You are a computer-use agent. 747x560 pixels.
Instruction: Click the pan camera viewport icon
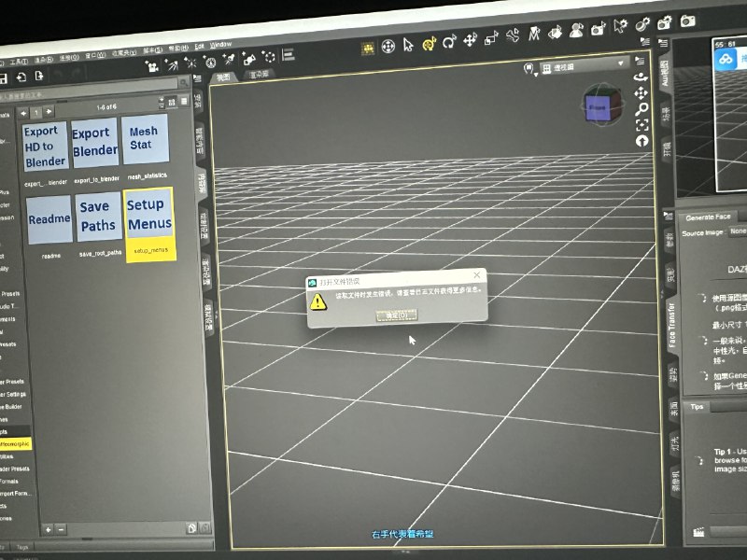click(x=641, y=92)
